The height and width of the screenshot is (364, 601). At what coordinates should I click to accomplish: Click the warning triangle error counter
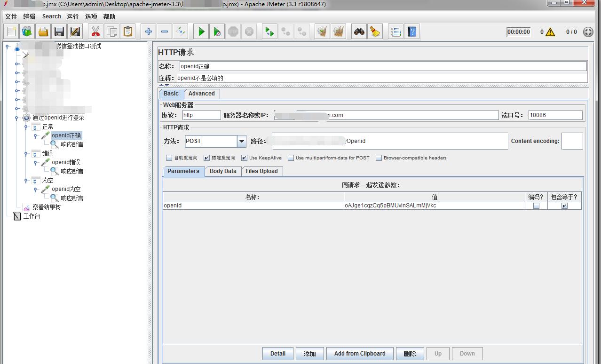point(550,32)
